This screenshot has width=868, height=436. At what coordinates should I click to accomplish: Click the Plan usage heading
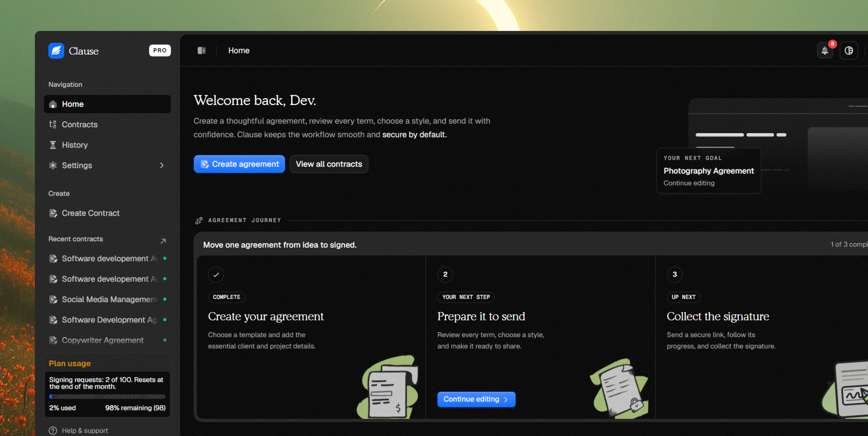point(70,364)
